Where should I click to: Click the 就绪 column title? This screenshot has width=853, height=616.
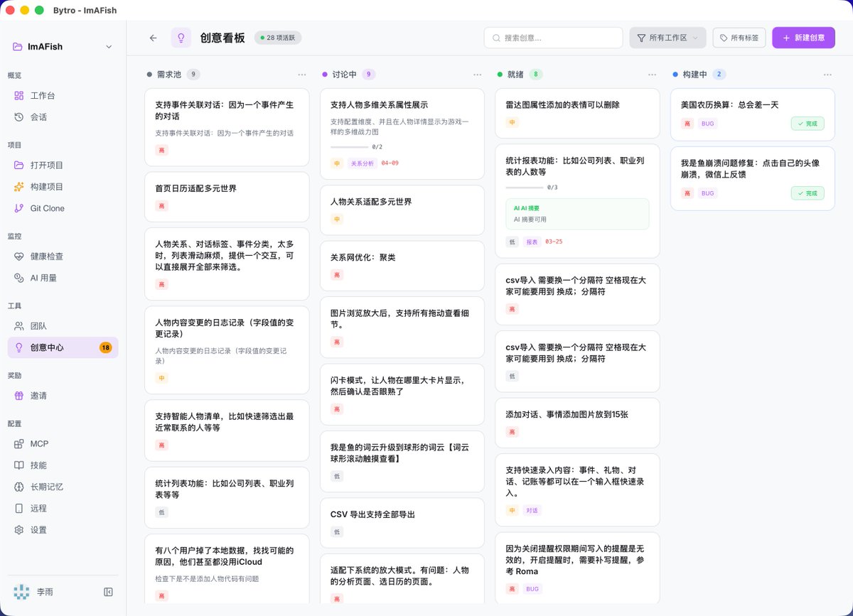coord(515,74)
